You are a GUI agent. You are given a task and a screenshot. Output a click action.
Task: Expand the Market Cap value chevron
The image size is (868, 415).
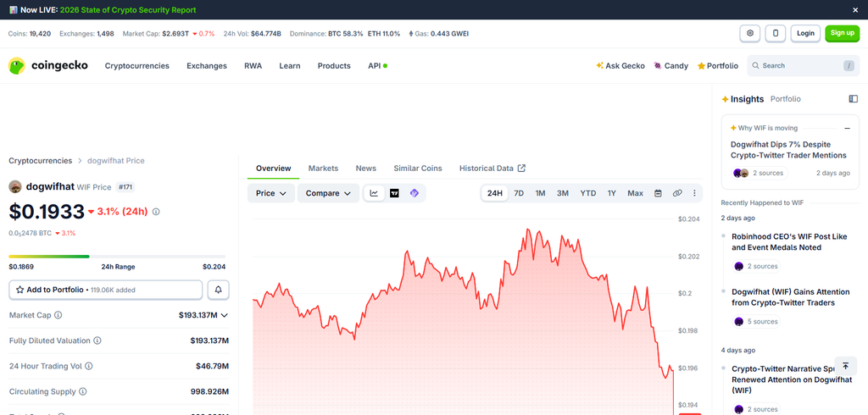click(224, 315)
